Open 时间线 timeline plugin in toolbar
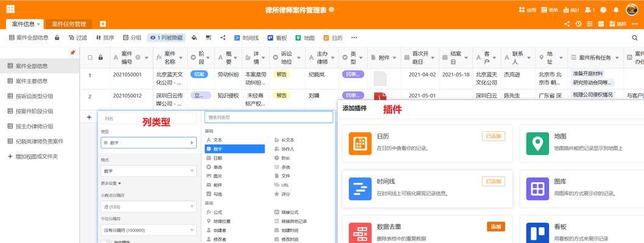Viewport: 644px width, 243px height. click(x=247, y=38)
